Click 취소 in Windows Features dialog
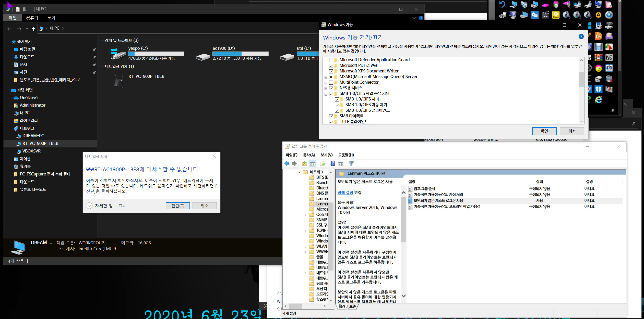The image size is (644, 319). [572, 131]
